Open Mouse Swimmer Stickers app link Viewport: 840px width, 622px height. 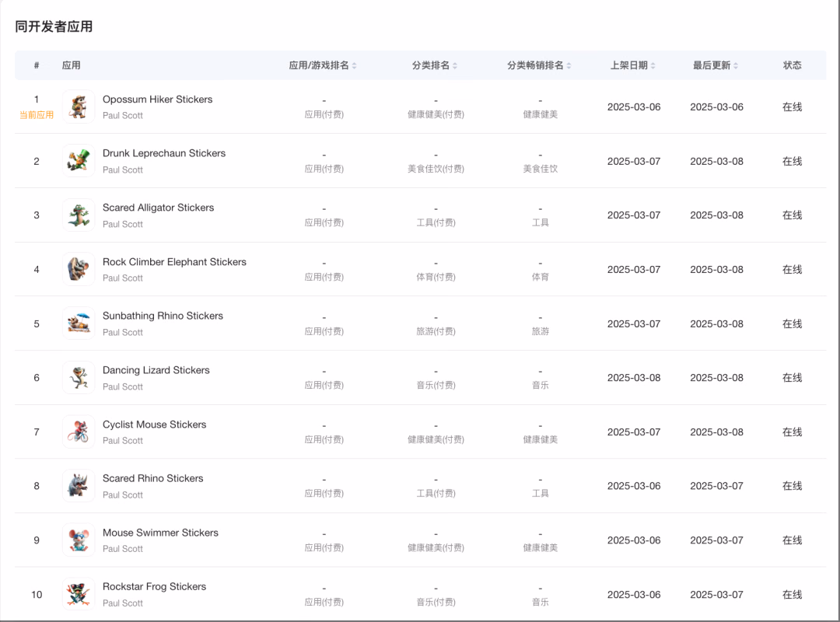pyautogui.click(x=160, y=533)
